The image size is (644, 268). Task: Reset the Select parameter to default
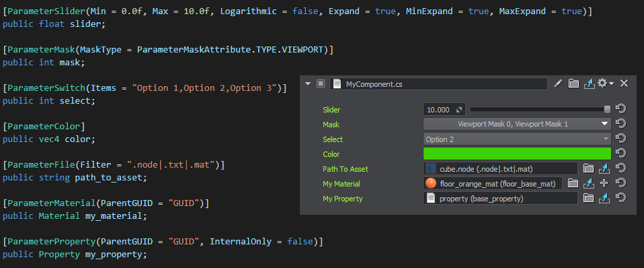tap(620, 138)
